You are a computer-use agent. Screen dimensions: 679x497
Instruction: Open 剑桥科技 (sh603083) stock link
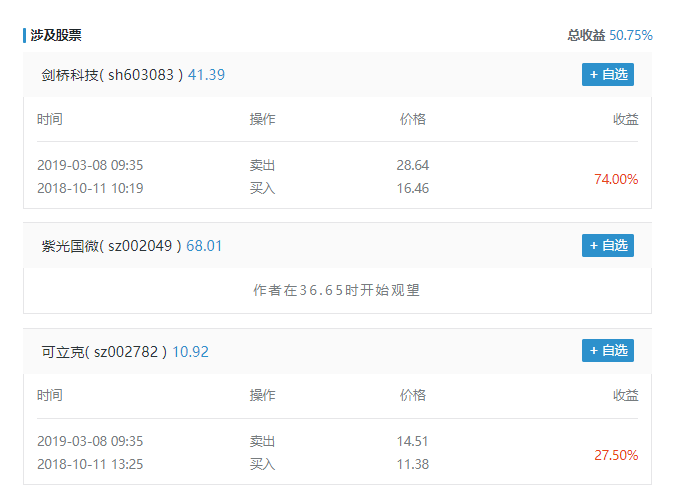pos(112,75)
